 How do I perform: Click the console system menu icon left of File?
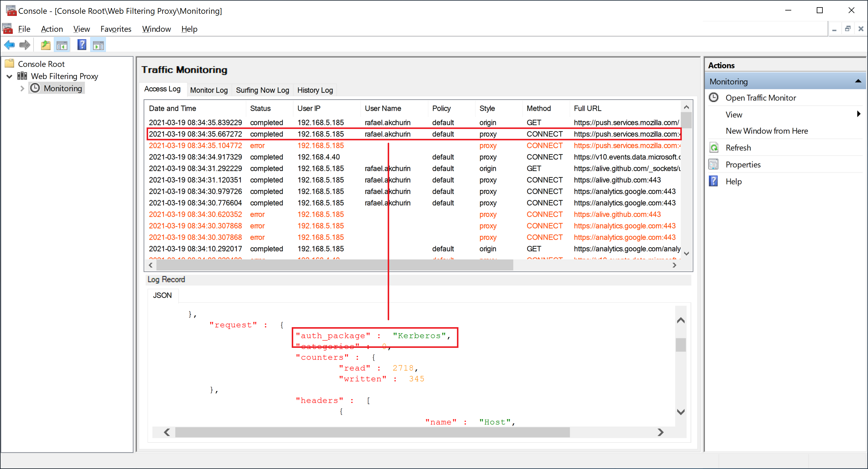[x=7, y=29]
